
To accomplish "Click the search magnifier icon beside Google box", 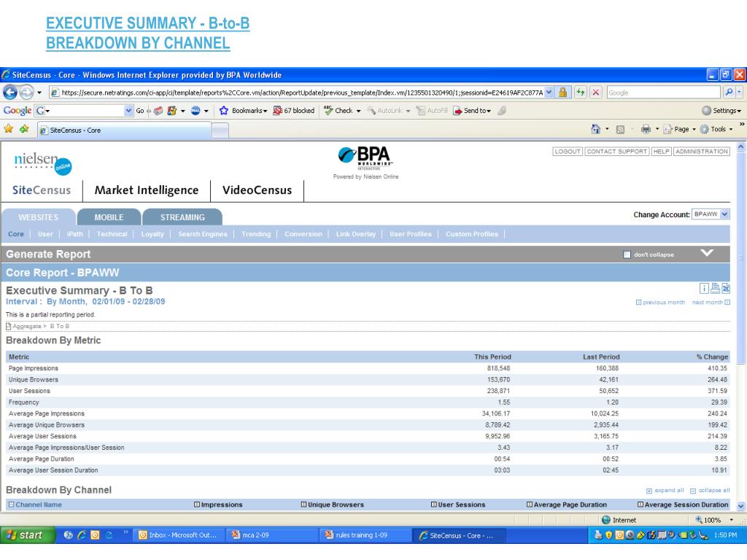I will click(729, 93).
